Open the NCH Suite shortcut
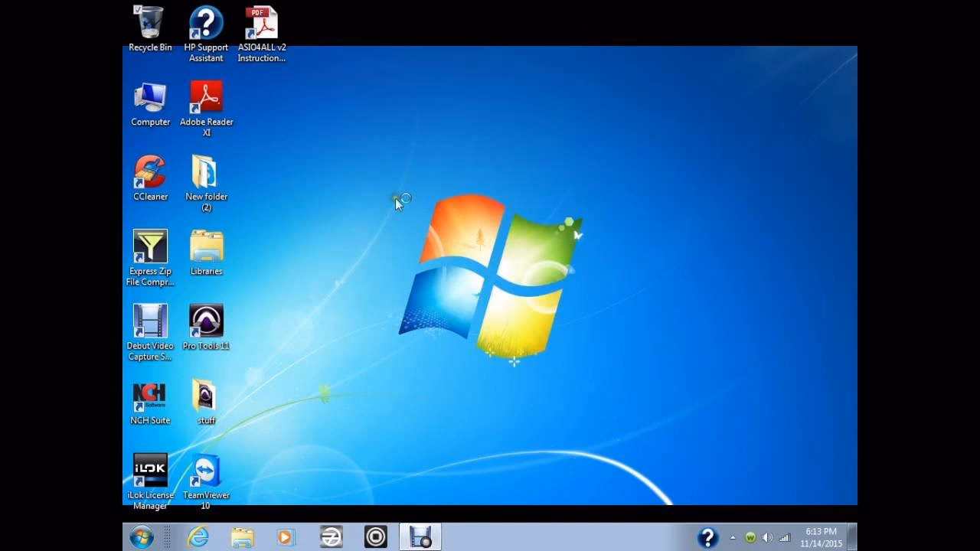The height and width of the screenshot is (551, 980). (x=150, y=403)
